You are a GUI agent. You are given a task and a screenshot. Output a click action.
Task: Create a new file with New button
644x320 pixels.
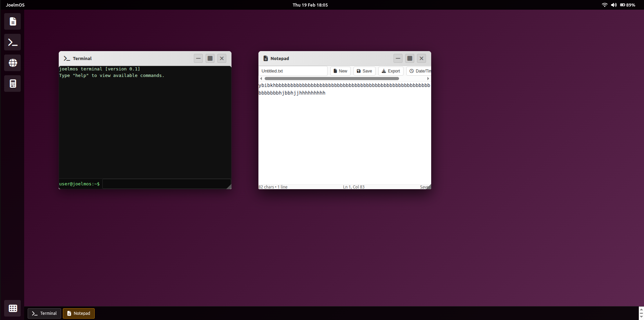340,71
